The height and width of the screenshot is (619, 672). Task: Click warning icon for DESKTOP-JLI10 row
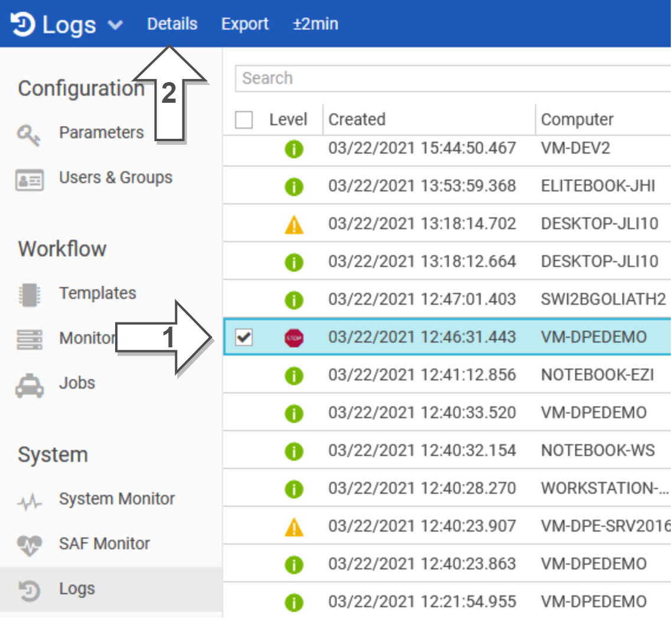click(293, 224)
